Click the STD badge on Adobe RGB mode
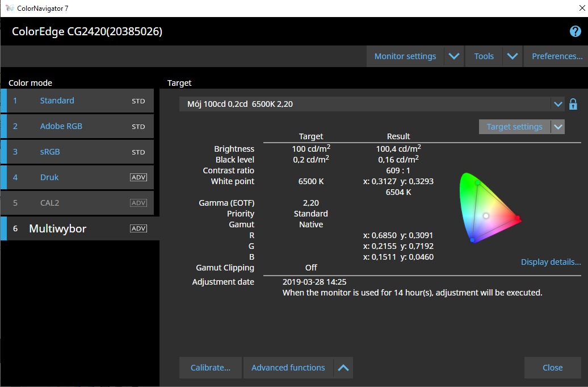Viewport: 588px width, 387px height. [x=138, y=127]
